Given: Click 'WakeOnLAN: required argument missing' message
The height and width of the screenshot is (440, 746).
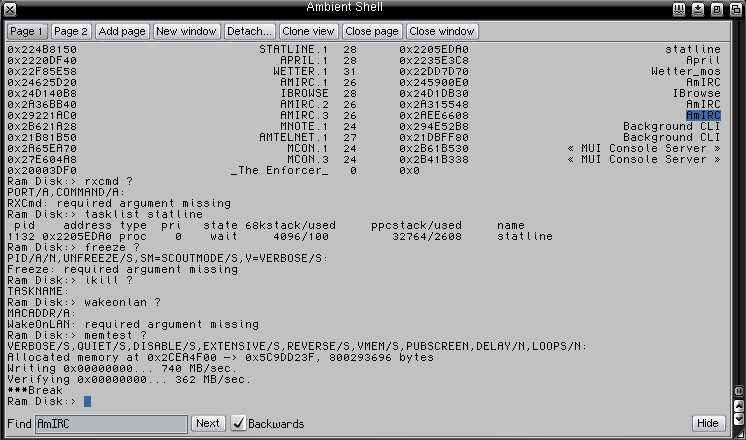Looking at the screenshot, I should pos(133,324).
